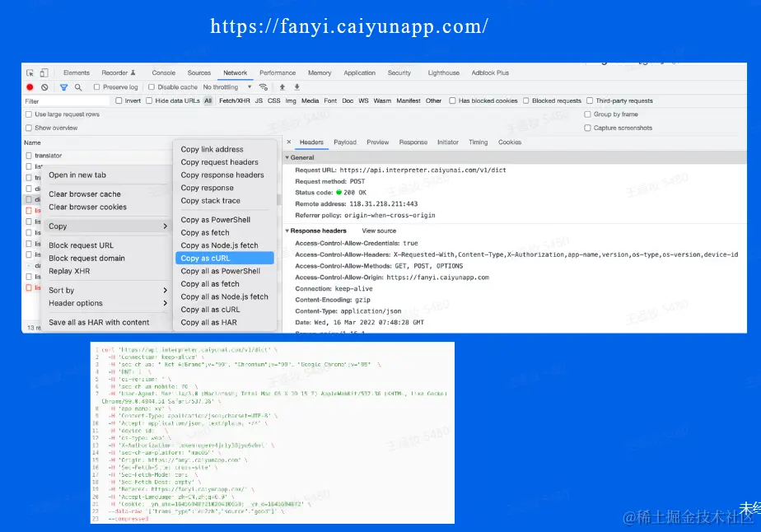Screen dimensions: 761x532
Task: Choose Copy as cURL menu item
Action: tap(225, 259)
